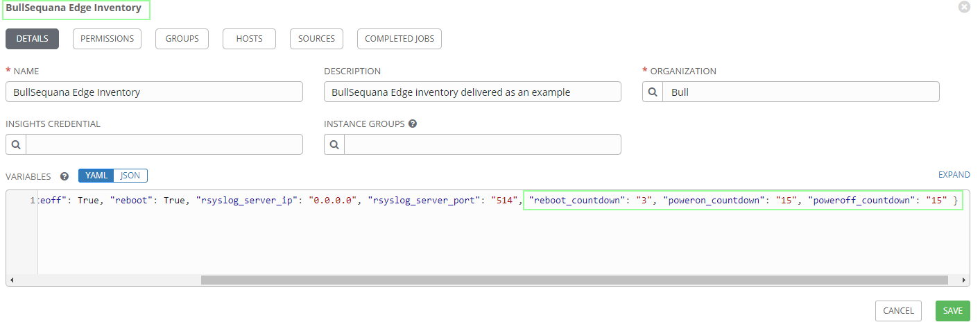Screen dimensions: 980x329
Task: Click the Description input field
Action: pyautogui.click(x=472, y=92)
